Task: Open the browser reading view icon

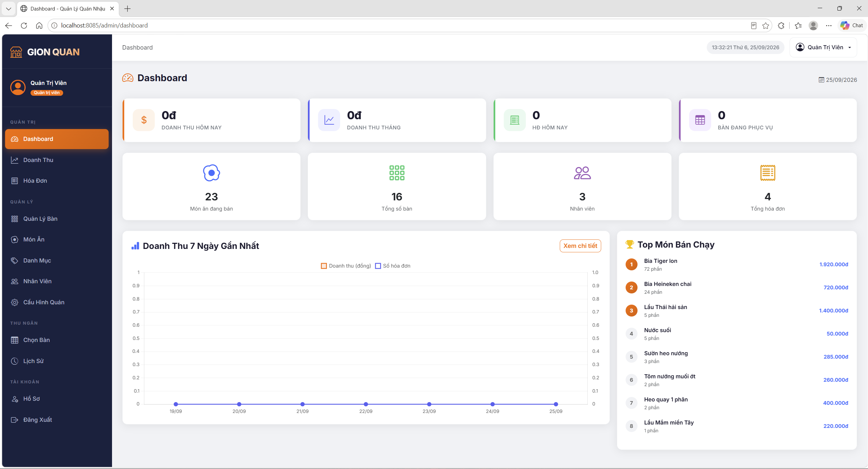Action: [x=754, y=25]
